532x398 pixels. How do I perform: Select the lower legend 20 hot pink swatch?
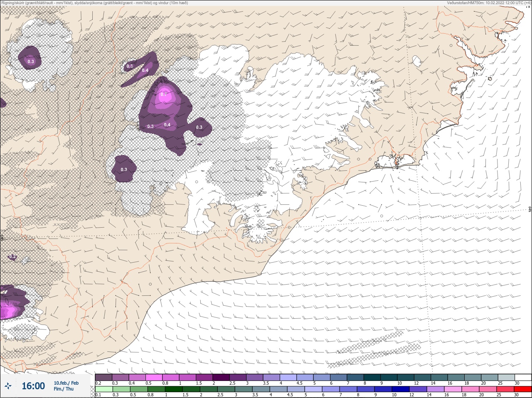tap(488, 389)
